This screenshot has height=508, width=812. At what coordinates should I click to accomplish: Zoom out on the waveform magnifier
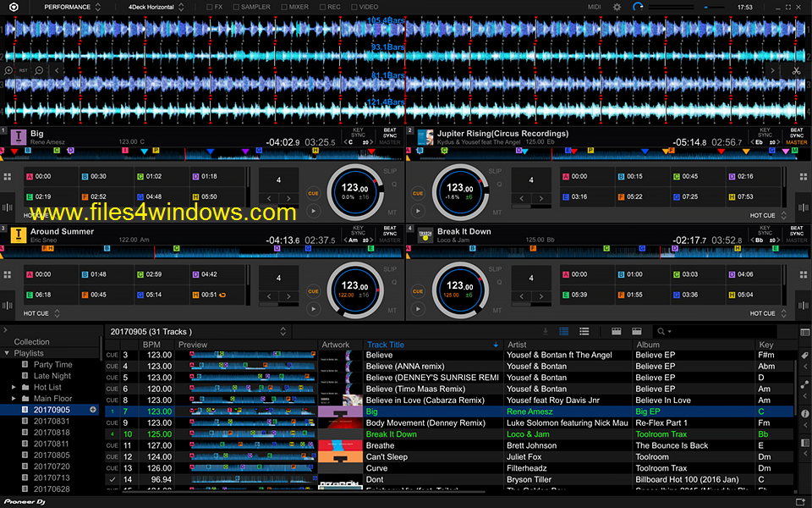[x=39, y=70]
